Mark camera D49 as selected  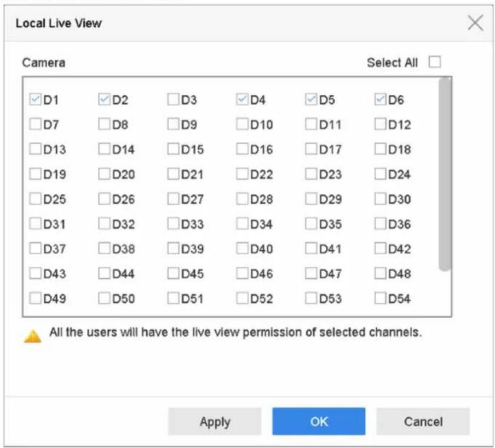(x=35, y=298)
